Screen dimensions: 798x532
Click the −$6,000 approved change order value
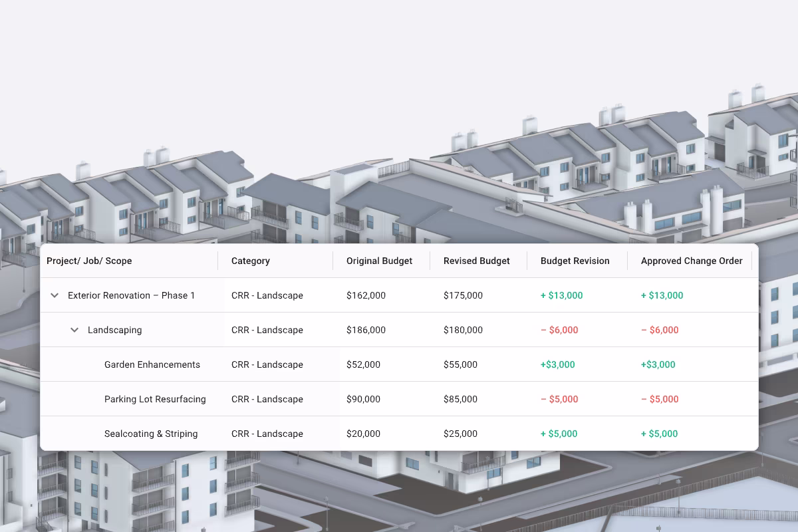[660, 330]
